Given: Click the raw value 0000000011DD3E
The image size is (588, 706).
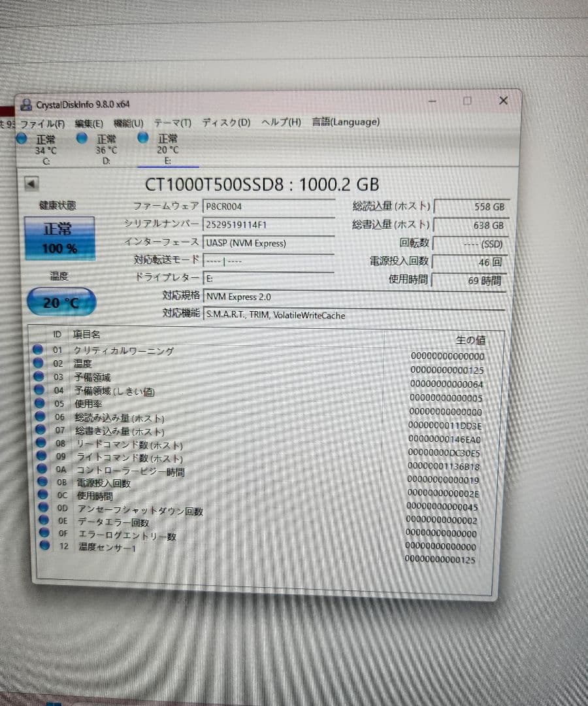Looking at the screenshot, I should point(444,426).
